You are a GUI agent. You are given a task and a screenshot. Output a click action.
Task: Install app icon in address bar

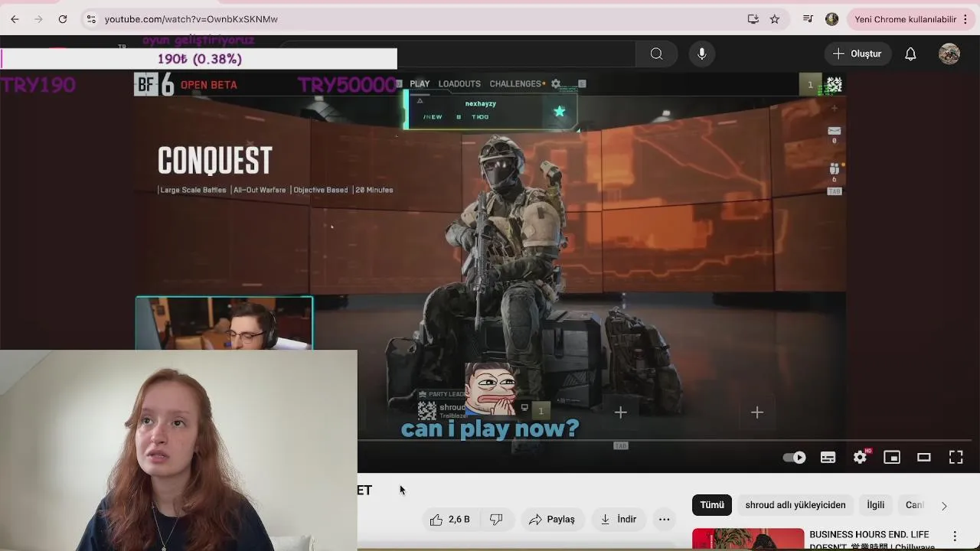tap(753, 19)
